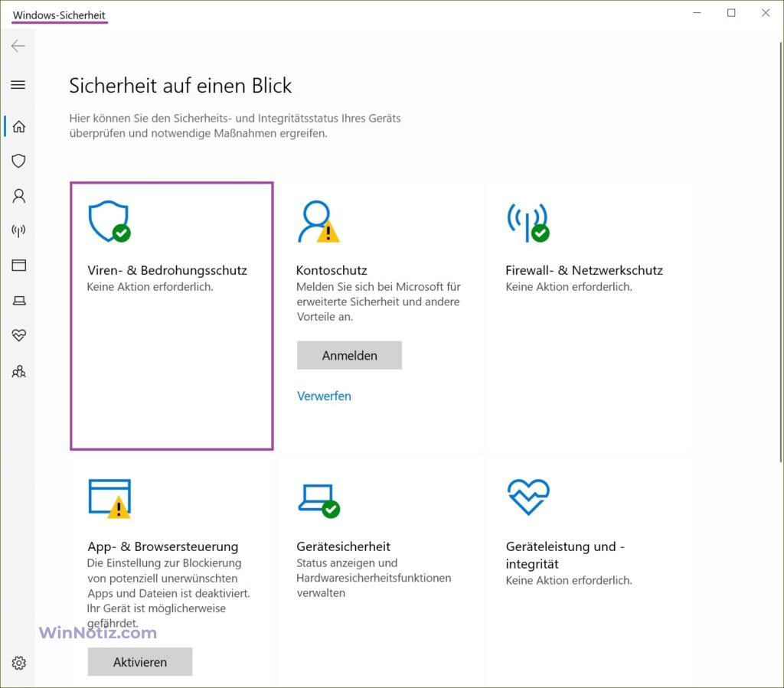The height and width of the screenshot is (688, 784).
Task: Click the shield with green checkmark tile icon
Action: pyautogui.click(x=109, y=222)
